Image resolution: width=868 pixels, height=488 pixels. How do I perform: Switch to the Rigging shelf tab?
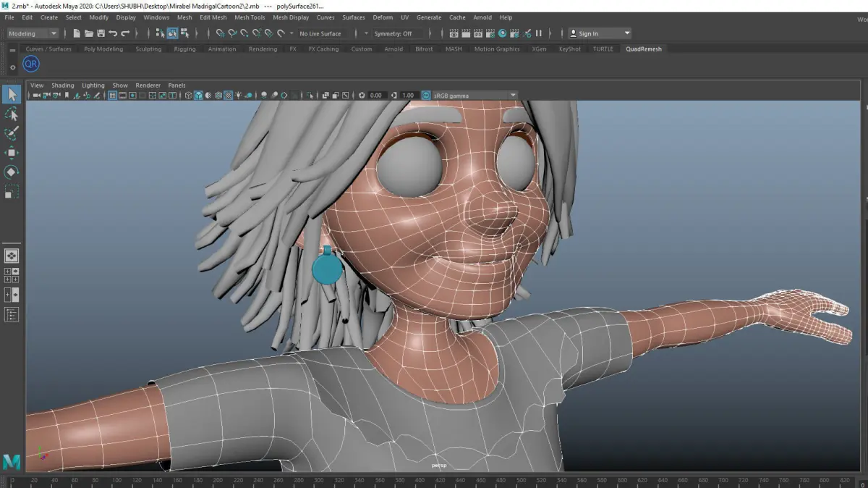click(184, 49)
